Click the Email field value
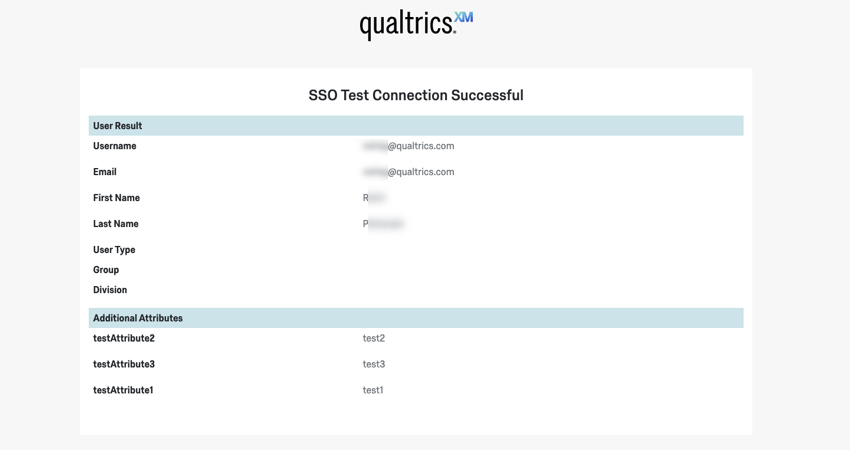This screenshot has height=450, width=850. pyautogui.click(x=409, y=172)
